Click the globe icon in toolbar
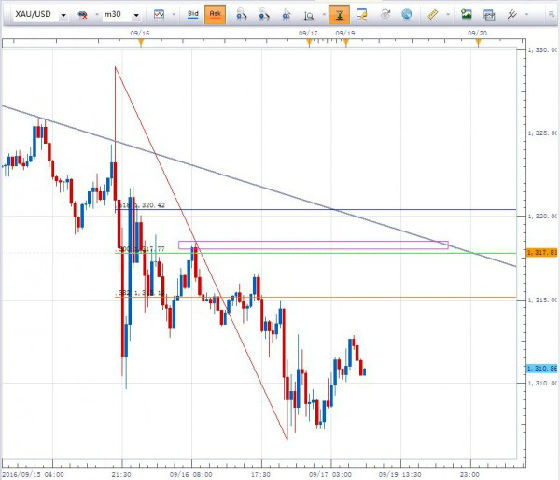 point(406,14)
